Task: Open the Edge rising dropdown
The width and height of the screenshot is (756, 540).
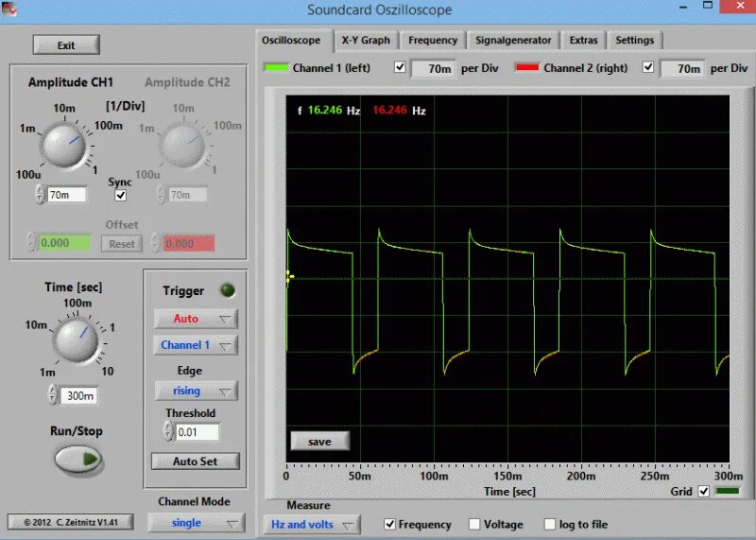Action: [197, 391]
